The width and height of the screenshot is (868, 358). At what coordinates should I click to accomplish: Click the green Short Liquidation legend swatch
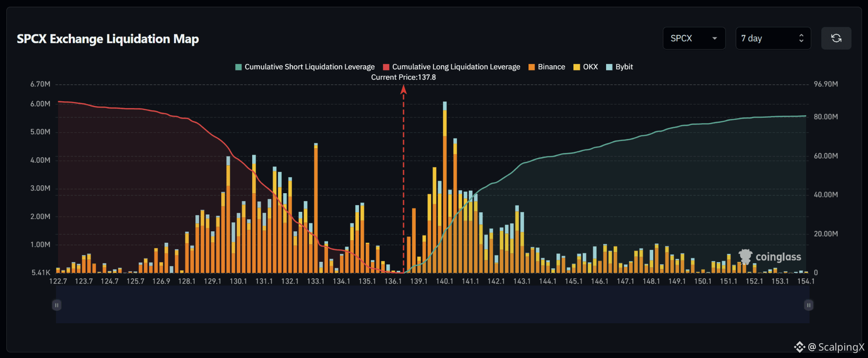point(238,67)
